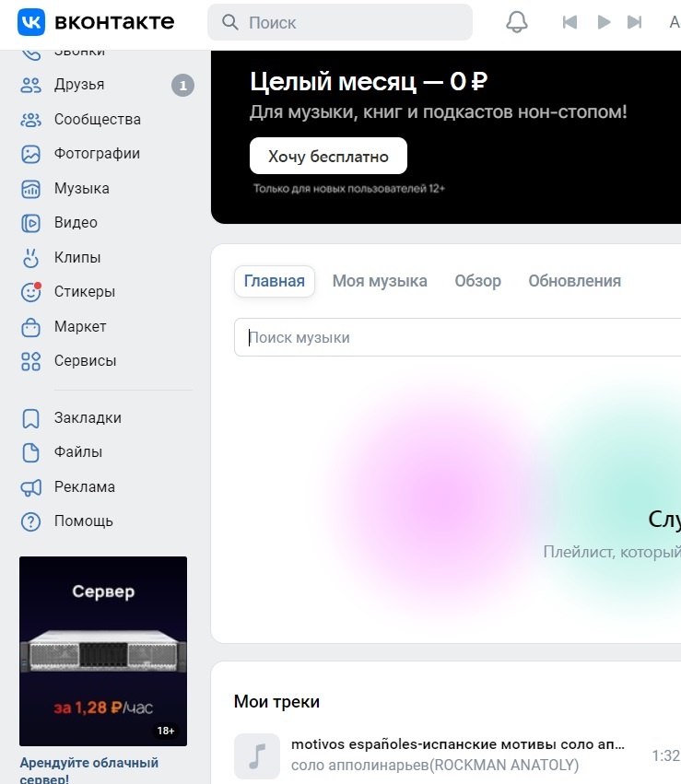
Task: Open Сообщества communities icon
Action: pos(31,120)
